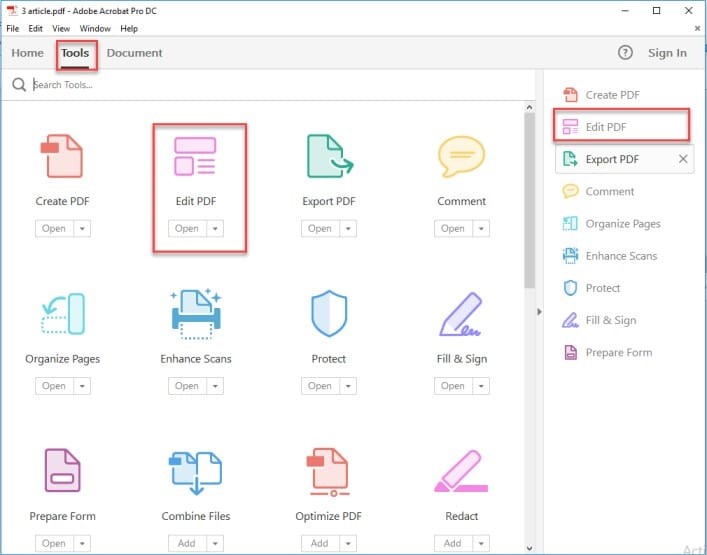Open the View menu

point(61,28)
